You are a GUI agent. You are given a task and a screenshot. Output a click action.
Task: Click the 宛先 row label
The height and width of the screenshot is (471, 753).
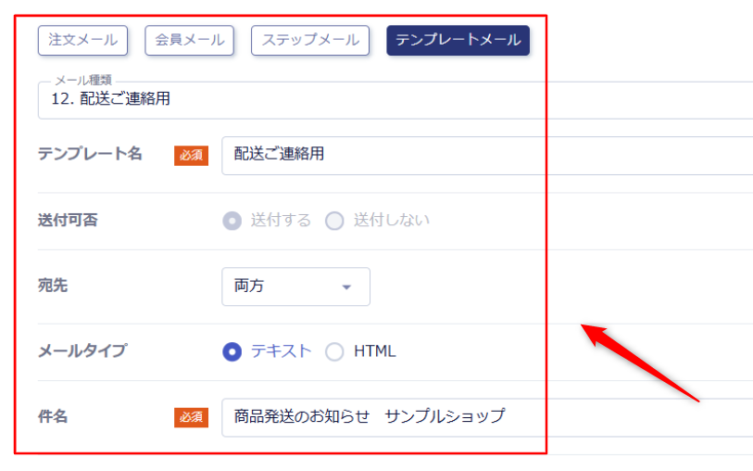point(53,286)
